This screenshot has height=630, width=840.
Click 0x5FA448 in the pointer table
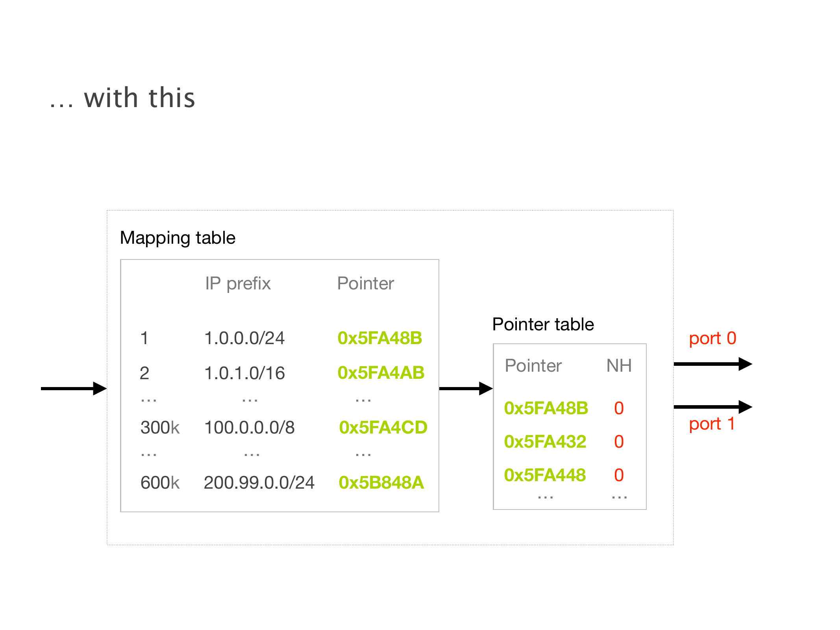[x=545, y=475]
